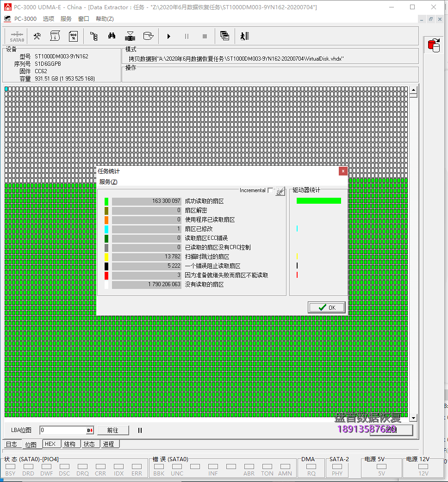Open the folder tree structure icon
Screen dimensions: 448x482
coord(93,36)
